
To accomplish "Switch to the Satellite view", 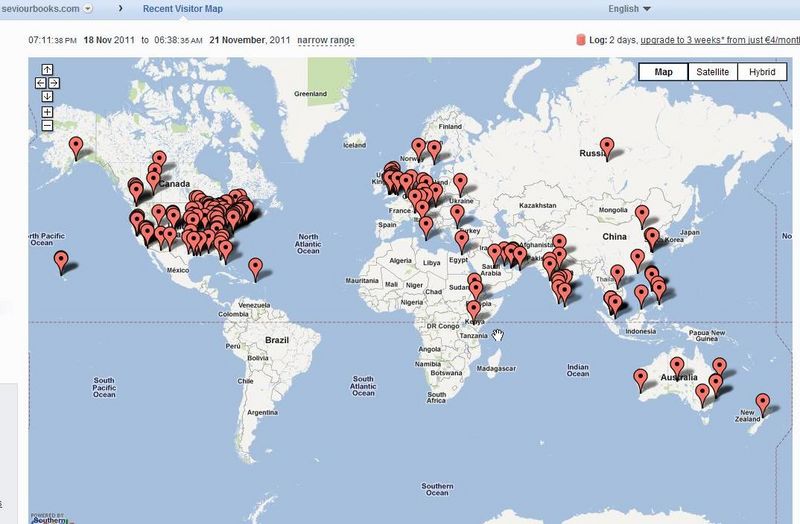I will click(712, 72).
